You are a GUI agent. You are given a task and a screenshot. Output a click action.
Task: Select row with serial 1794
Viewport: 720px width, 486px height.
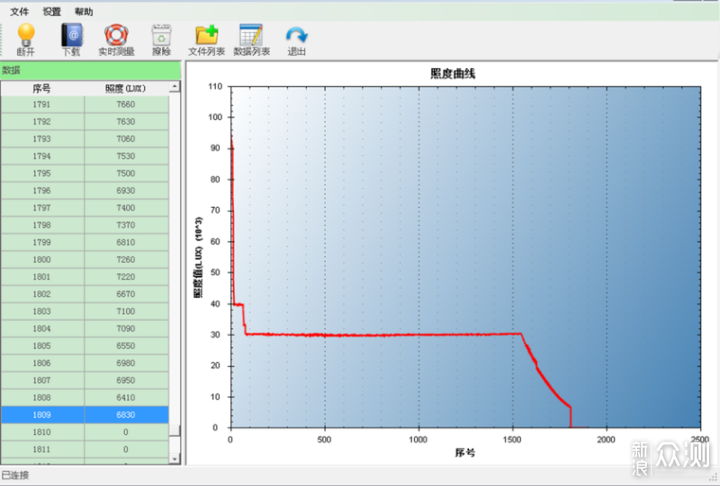tap(84, 156)
